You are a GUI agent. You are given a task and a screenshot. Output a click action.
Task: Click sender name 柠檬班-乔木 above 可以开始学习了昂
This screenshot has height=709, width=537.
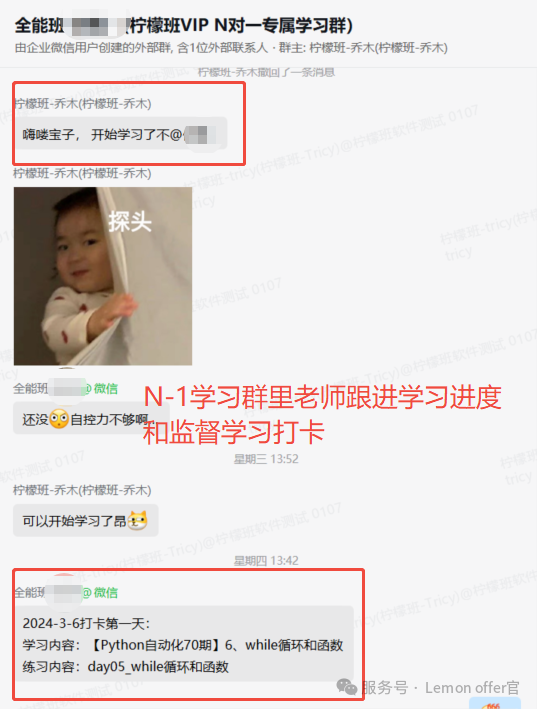(x=82, y=490)
